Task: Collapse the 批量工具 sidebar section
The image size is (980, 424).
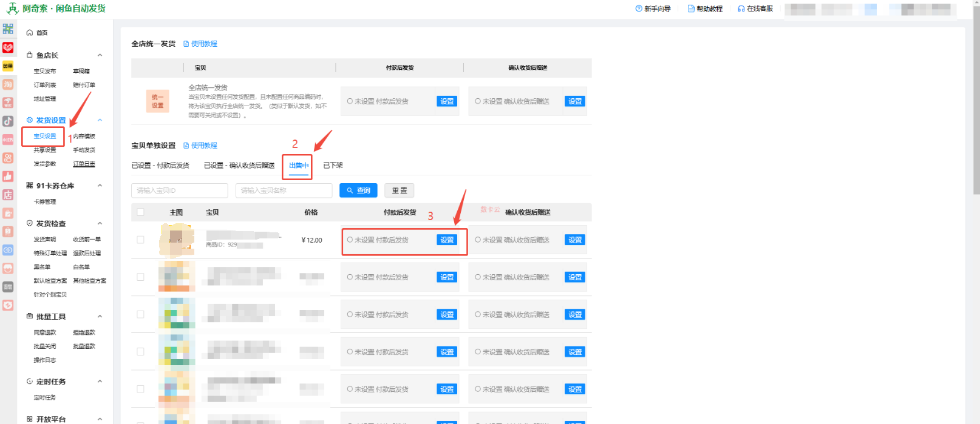Action: [100, 317]
